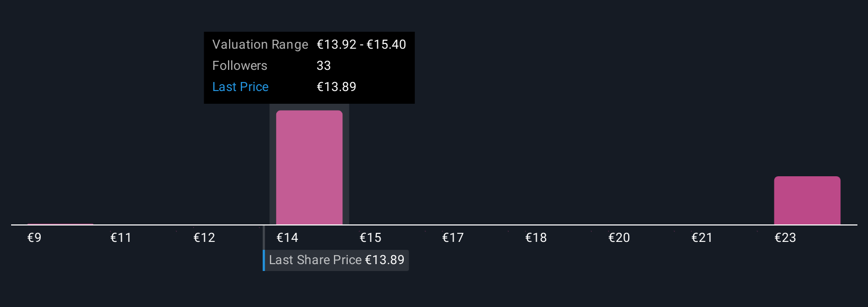Click the tall pink bar above €14
This screenshot has width=868, height=307.
(x=309, y=167)
